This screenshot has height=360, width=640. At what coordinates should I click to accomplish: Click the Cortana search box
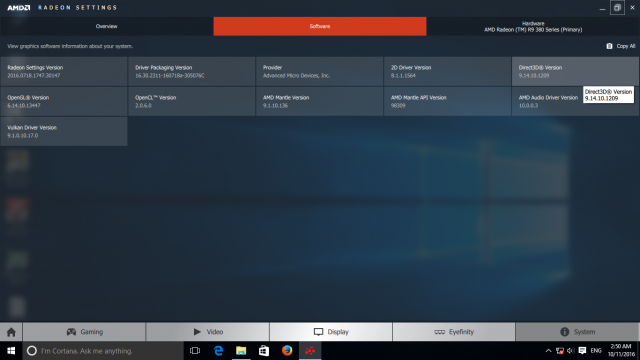103,351
